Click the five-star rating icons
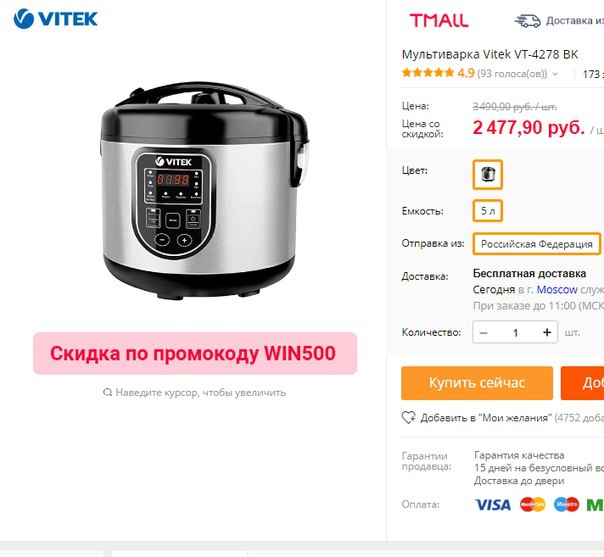This screenshot has height=557, width=604. [x=428, y=73]
